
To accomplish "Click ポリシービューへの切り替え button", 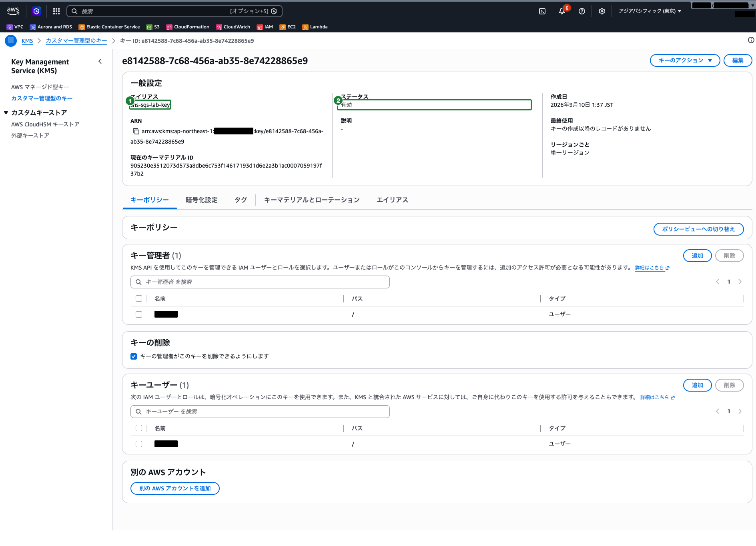I will tap(698, 229).
